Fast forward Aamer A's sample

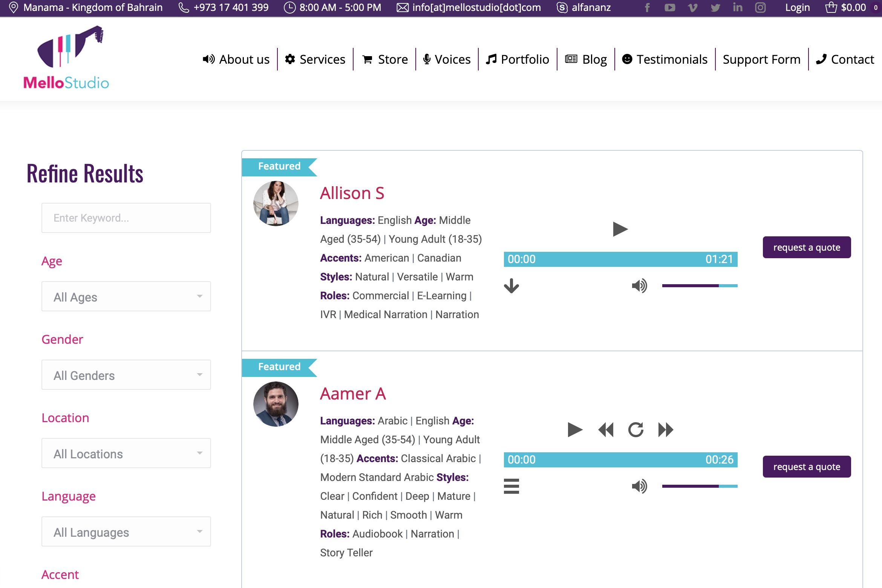click(x=666, y=429)
